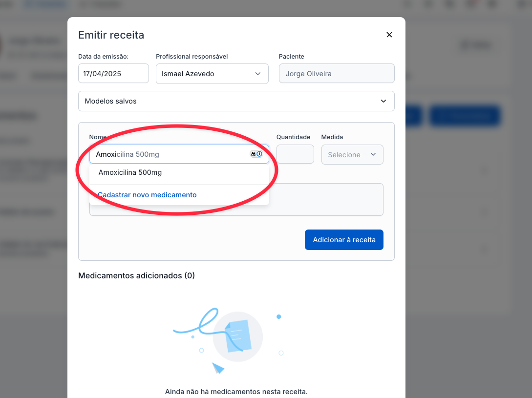
Task: Click the Quantidade field label
Action: click(x=293, y=137)
